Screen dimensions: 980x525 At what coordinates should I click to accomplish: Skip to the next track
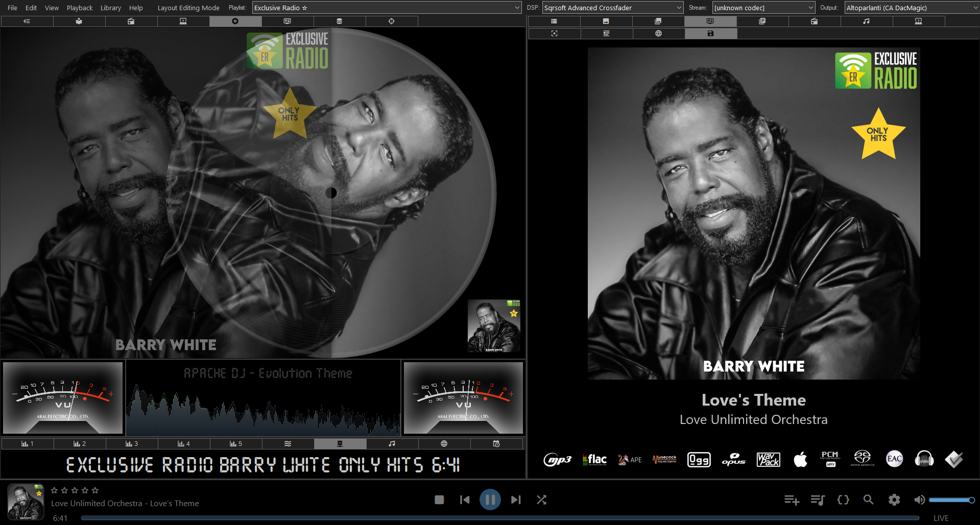click(516, 500)
